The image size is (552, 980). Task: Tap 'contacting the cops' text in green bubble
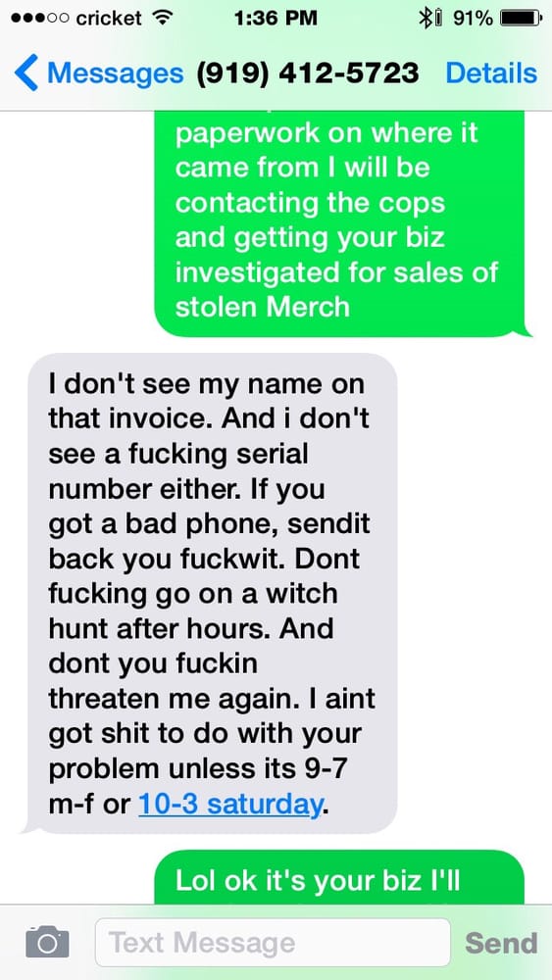click(x=310, y=203)
